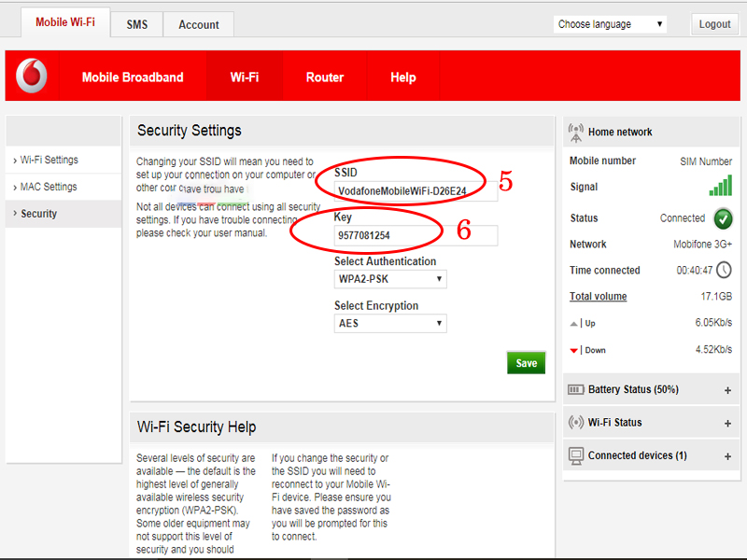Click the green signal strength bars
The width and height of the screenshot is (747, 560).
click(720, 186)
